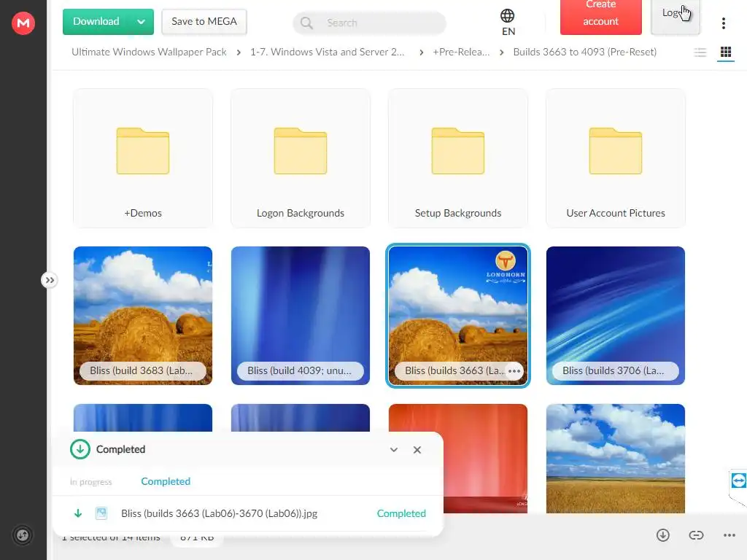This screenshot has height=560, width=747.
Task: Click the green download arrow in transfer row
Action: [x=78, y=513]
